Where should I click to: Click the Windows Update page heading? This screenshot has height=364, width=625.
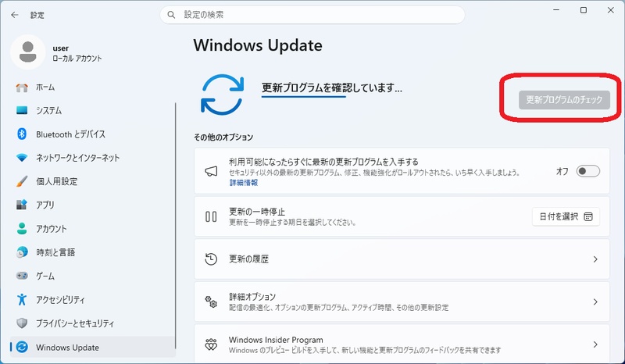point(258,45)
